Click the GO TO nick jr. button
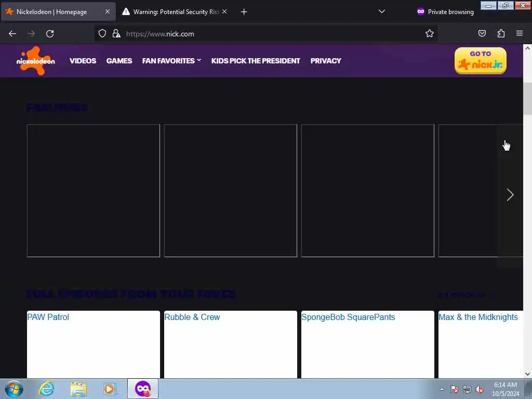The width and height of the screenshot is (532, 399). click(x=481, y=60)
